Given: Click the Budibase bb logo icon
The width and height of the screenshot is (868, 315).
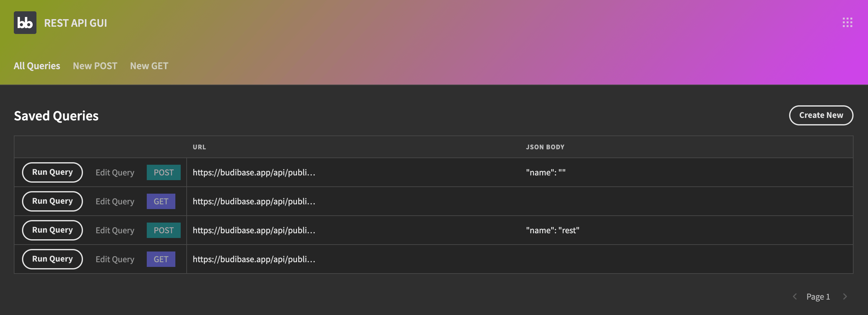Looking at the screenshot, I should 25,23.
